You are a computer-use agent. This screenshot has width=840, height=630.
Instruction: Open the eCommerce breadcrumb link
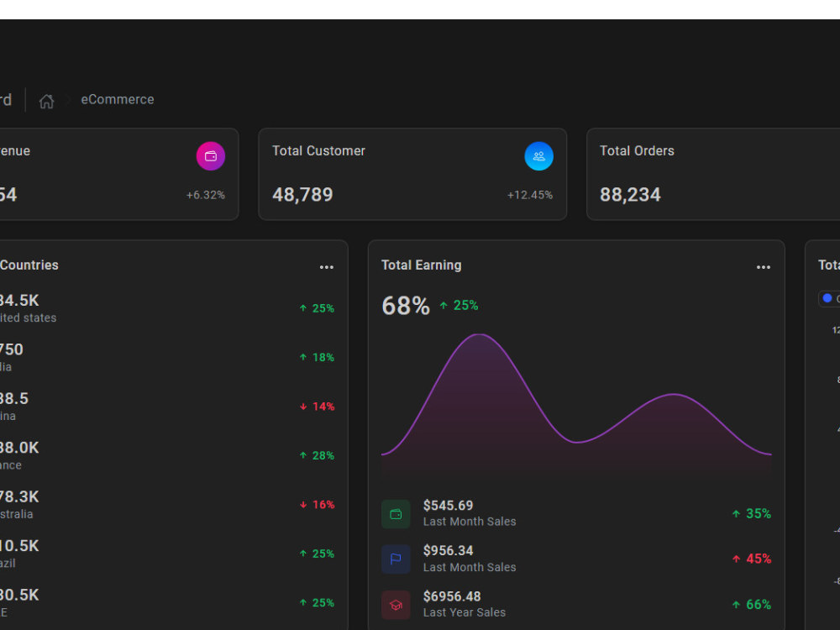pyautogui.click(x=118, y=100)
